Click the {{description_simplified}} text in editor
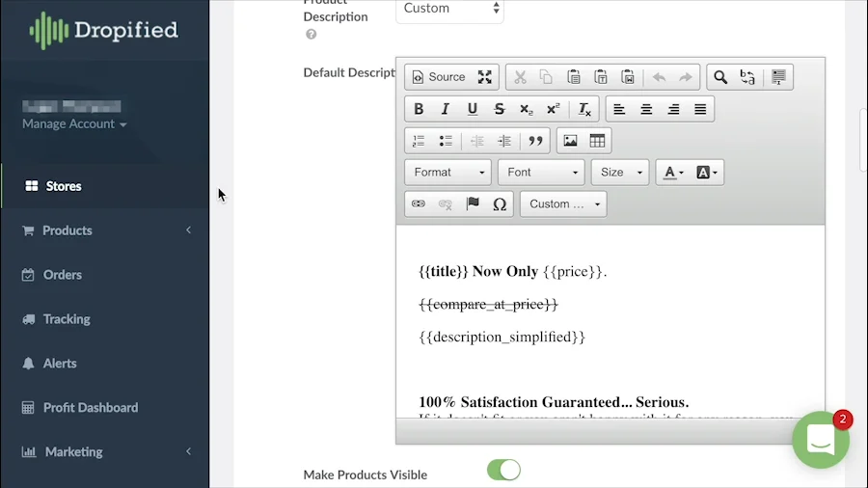This screenshot has width=868, height=488. 502,337
